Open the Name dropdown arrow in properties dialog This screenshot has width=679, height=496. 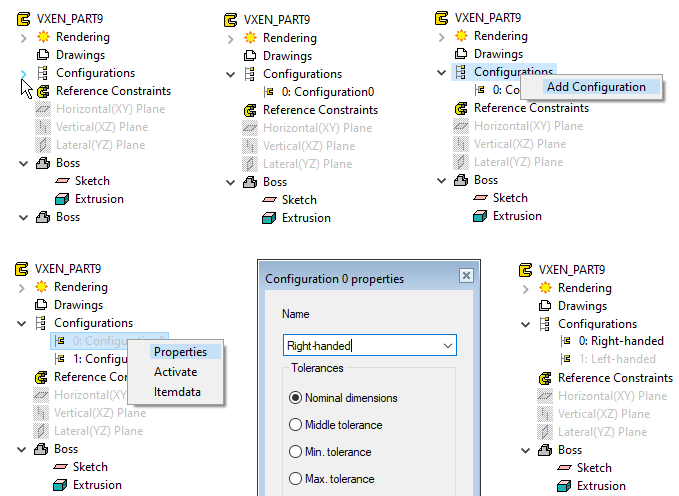[x=447, y=346]
